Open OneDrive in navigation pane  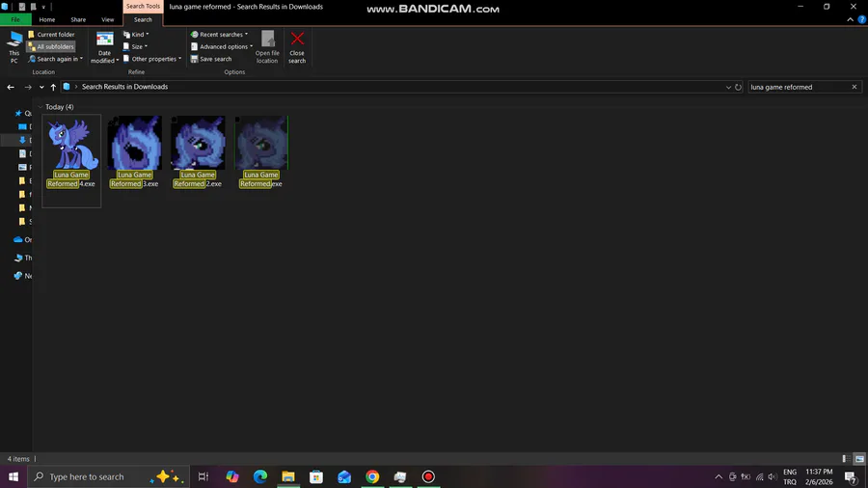[x=23, y=239]
